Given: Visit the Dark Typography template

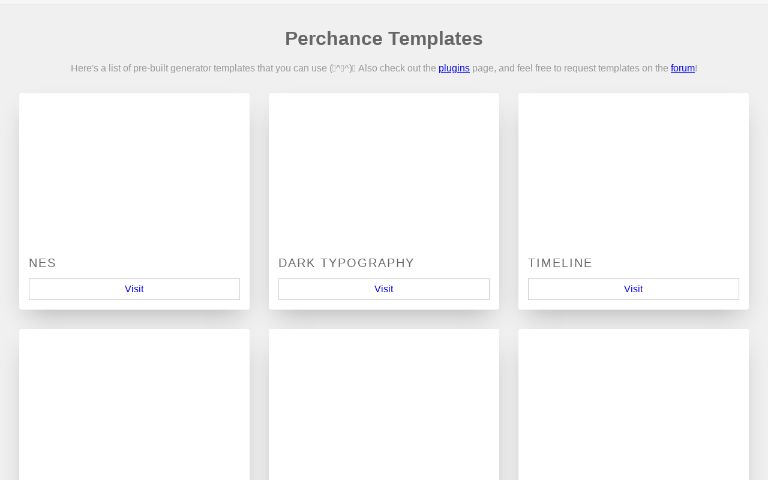Looking at the screenshot, I should tap(384, 289).
